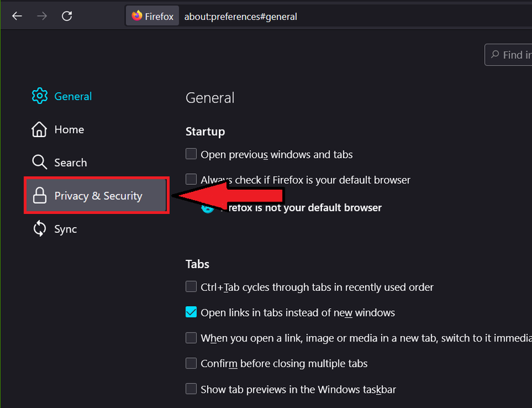
Task: Uncheck Open links in tabs instead of new windows
Action: pos(191,312)
